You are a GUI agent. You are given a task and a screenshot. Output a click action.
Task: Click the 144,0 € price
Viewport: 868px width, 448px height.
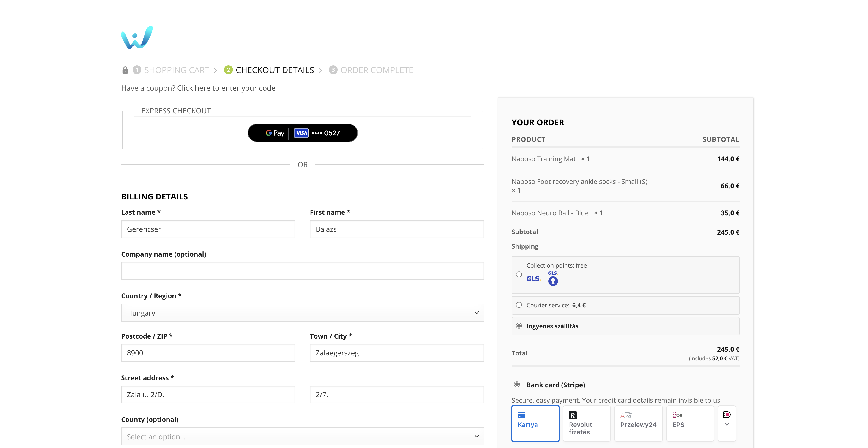tap(728, 159)
